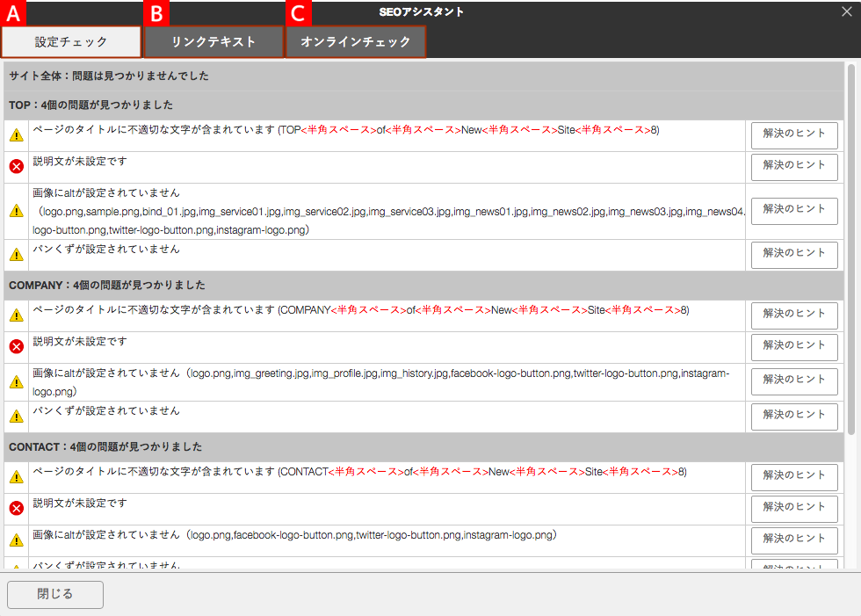Click the CONTACT 説明文が未設定です message

point(80,503)
